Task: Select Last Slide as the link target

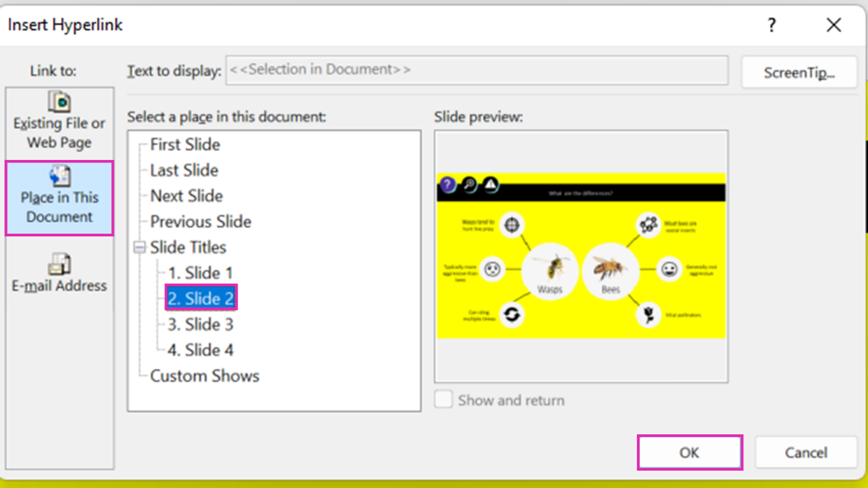Action: (x=184, y=170)
